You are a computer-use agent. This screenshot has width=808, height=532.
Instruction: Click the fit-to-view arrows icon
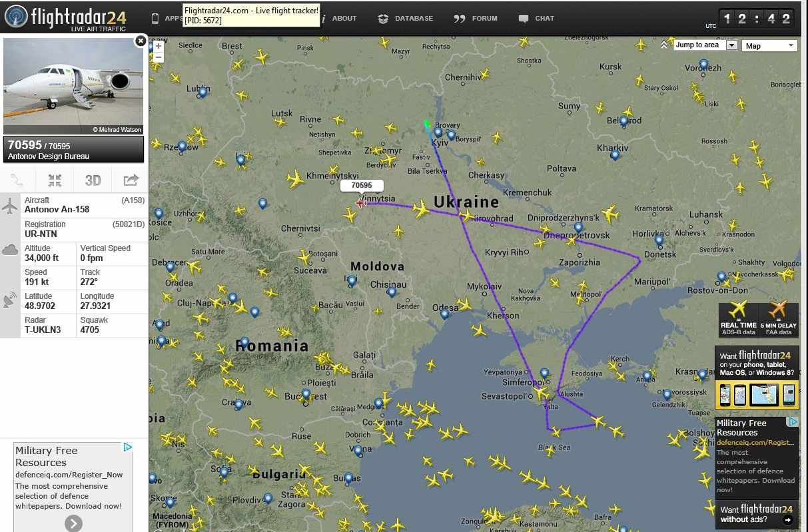pyautogui.click(x=55, y=180)
